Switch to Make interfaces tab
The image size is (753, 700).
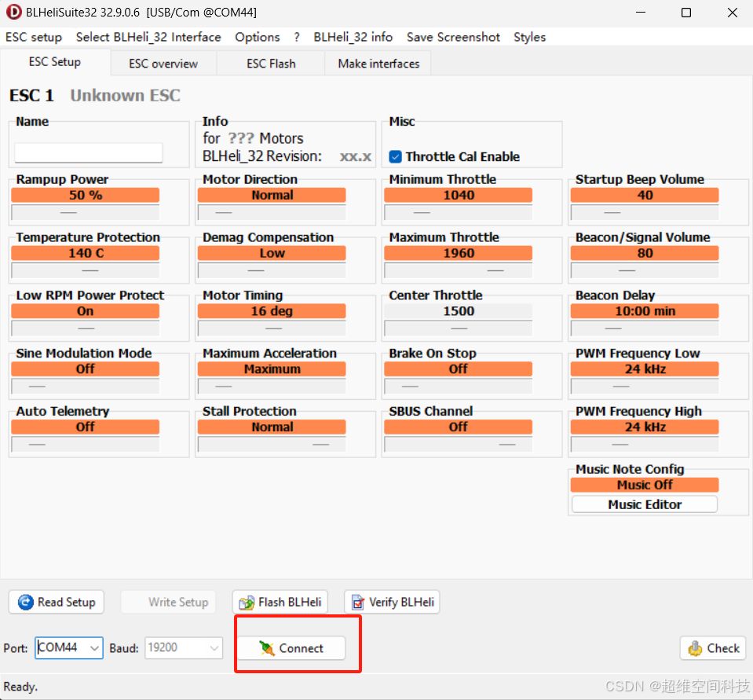point(378,64)
